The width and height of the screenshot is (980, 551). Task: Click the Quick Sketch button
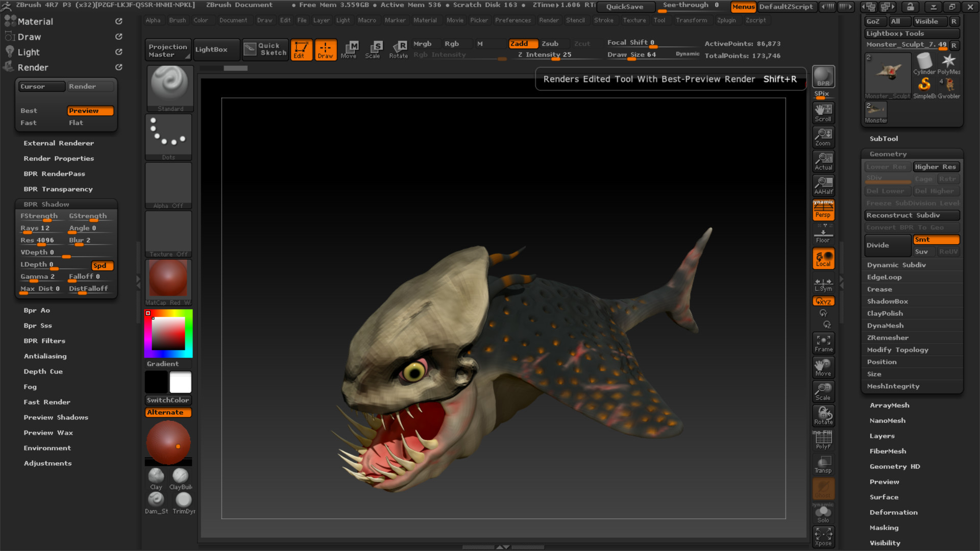click(265, 49)
